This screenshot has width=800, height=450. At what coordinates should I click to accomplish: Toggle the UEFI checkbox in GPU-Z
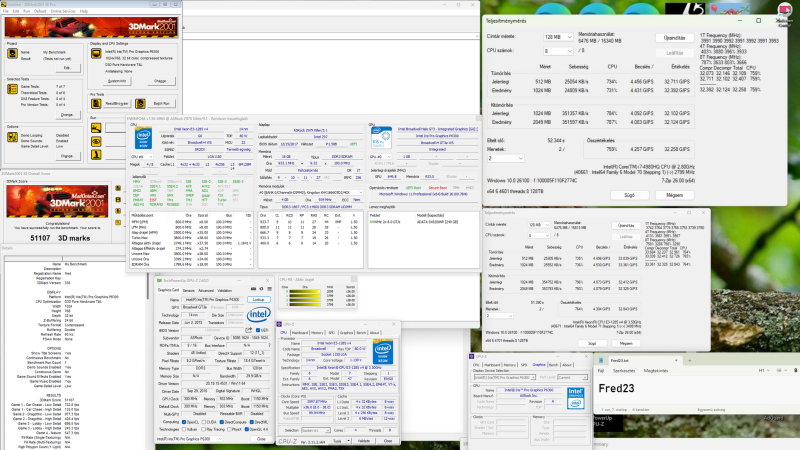258,330
